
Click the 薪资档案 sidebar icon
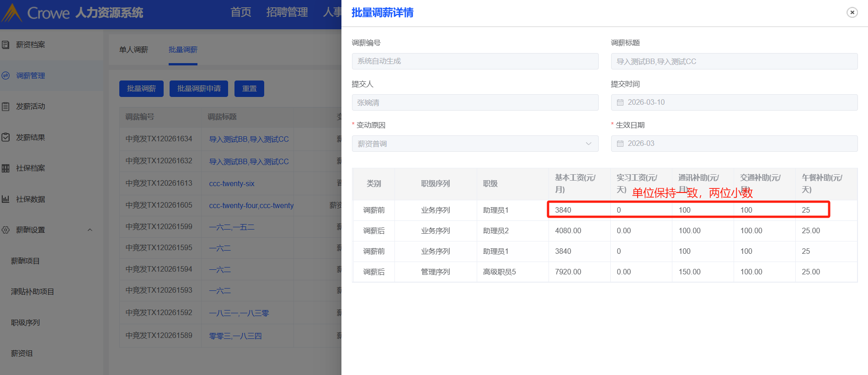click(x=5, y=45)
